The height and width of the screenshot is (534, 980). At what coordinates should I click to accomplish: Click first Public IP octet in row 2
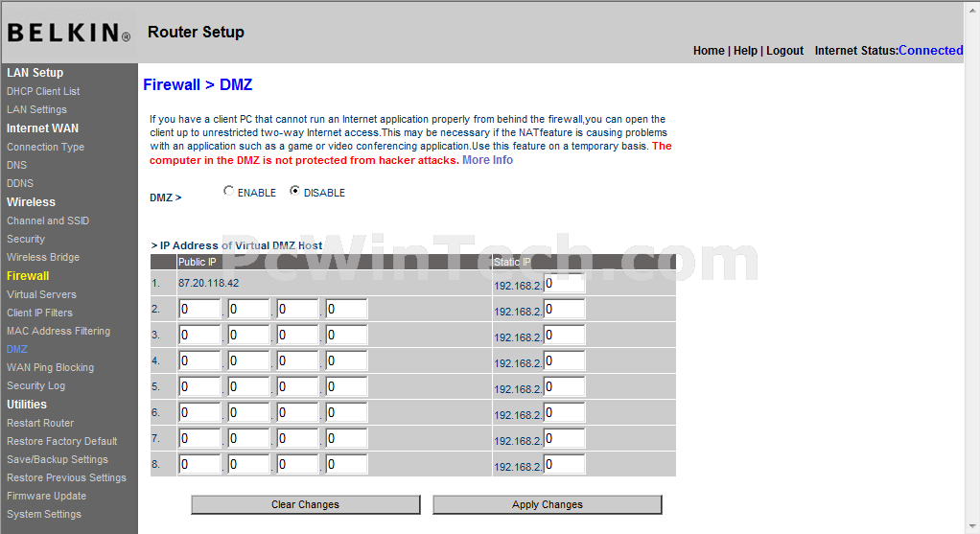pos(200,309)
